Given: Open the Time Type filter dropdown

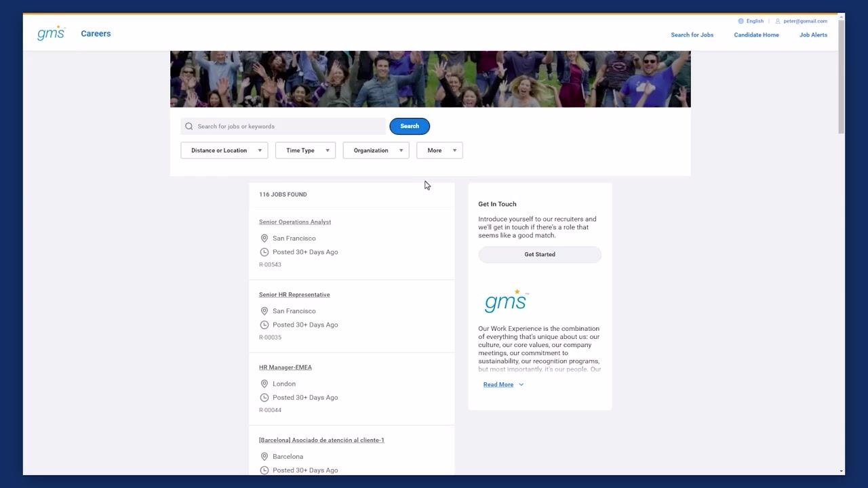Looking at the screenshot, I should click(305, 150).
